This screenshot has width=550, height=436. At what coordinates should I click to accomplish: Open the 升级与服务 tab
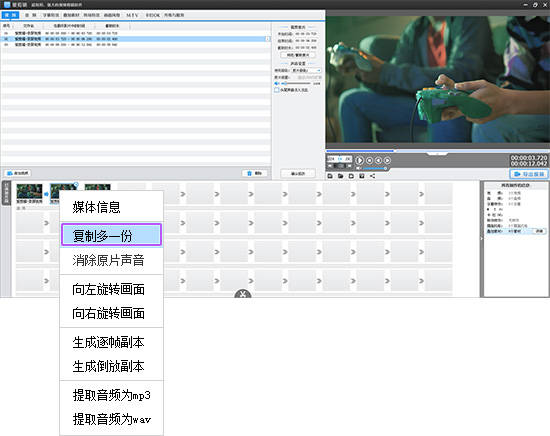point(174,15)
